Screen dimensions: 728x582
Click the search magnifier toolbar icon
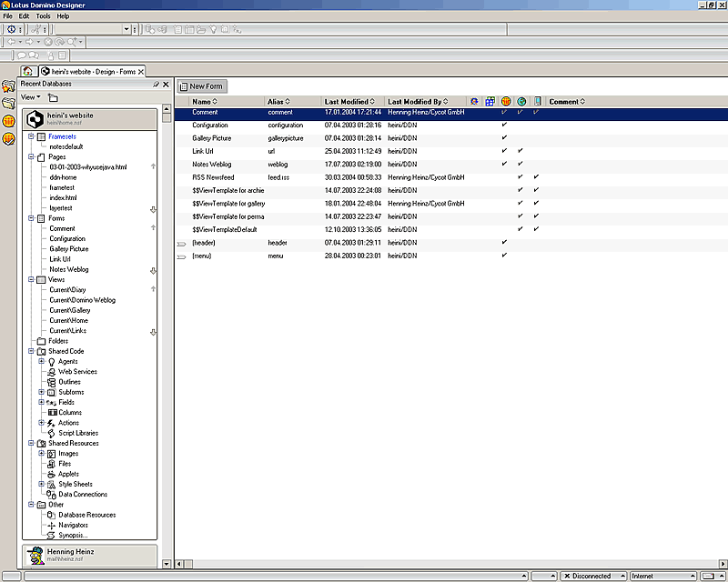point(72,42)
